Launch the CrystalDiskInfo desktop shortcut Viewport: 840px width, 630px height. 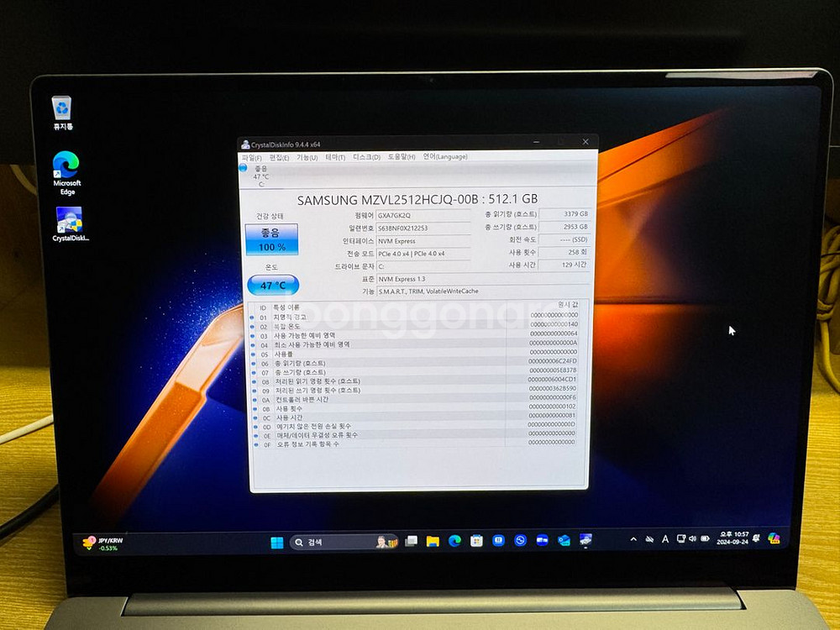click(69, 223)
